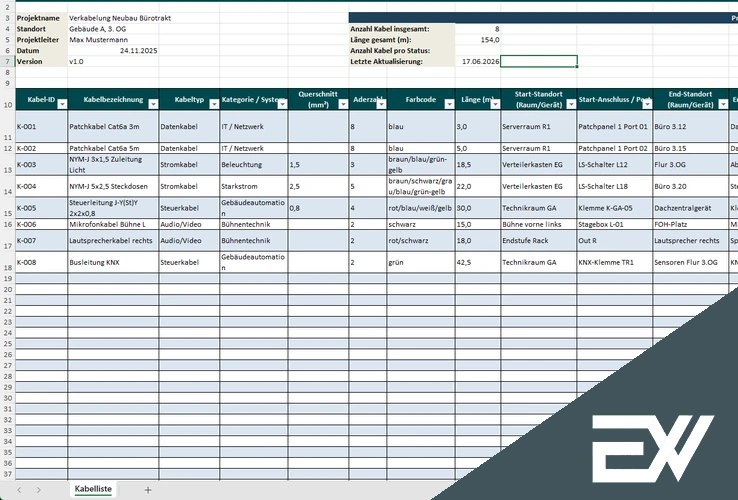Expand the Start-Standort filter dropdown

571,105
